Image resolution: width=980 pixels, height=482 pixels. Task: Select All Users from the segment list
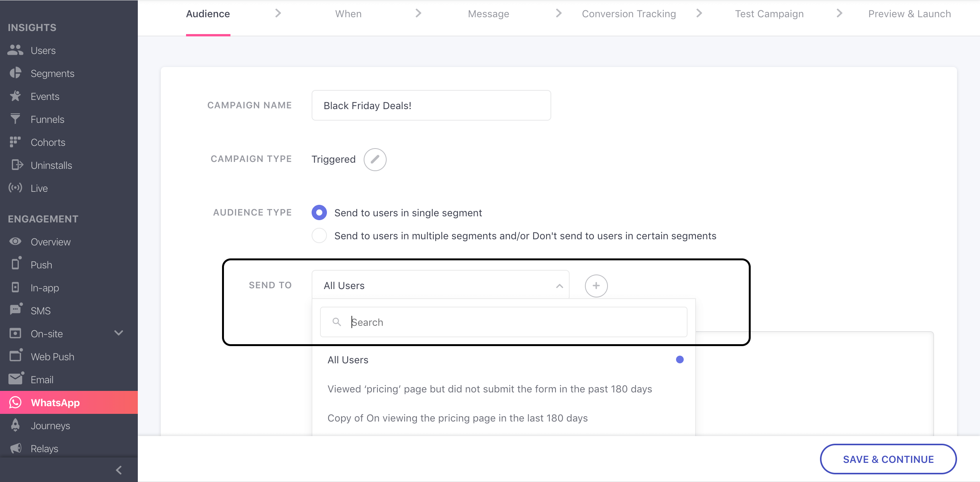coord(347,359)
